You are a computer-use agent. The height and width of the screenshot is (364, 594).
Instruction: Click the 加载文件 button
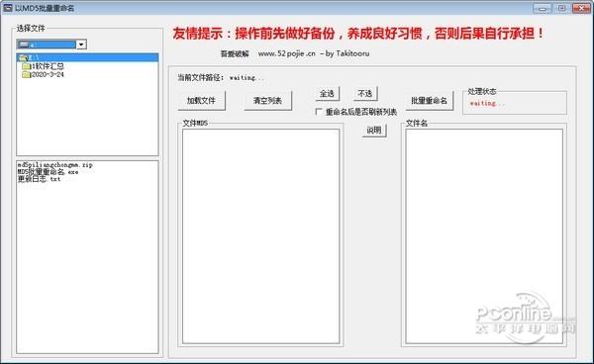(201, 101)
